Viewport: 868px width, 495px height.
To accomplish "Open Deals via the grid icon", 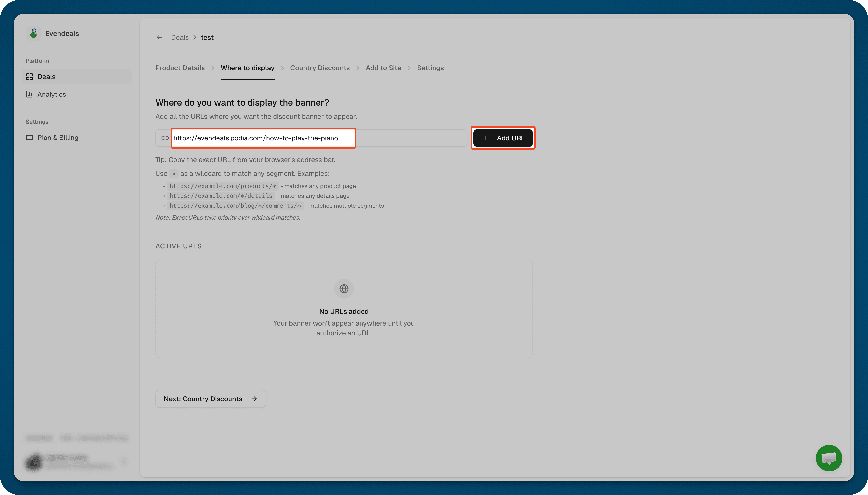I will (x=29, y=77).
